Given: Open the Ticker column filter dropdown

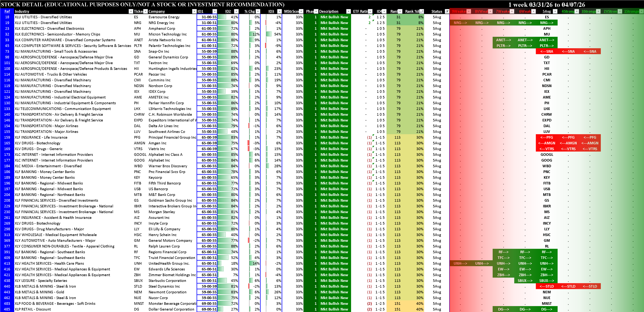Looking at the screenshot, I should [145, 11].
